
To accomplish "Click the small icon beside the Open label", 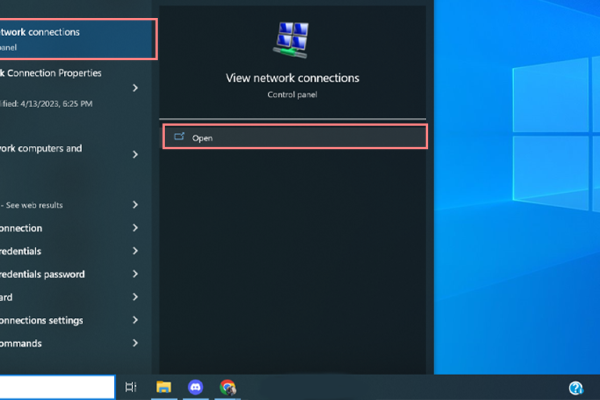I will tap(179, 137).
